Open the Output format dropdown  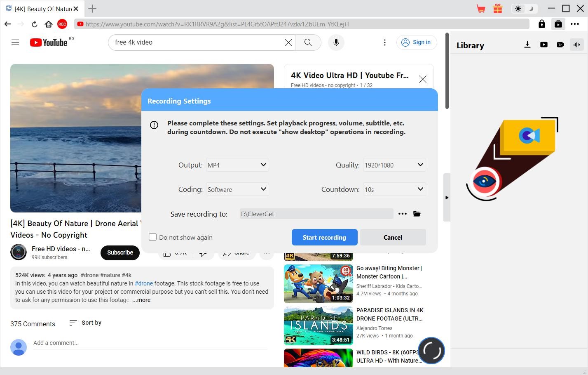pos(237,165)
